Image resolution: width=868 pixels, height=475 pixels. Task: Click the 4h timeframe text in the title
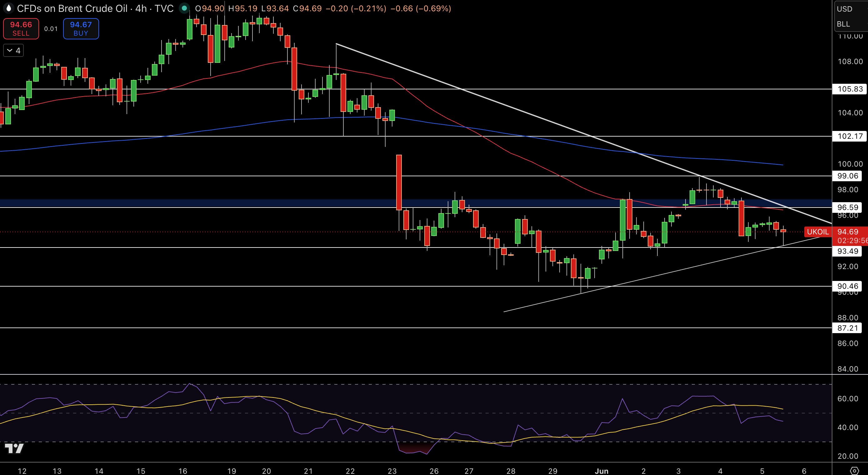click(x=141, y=8)
